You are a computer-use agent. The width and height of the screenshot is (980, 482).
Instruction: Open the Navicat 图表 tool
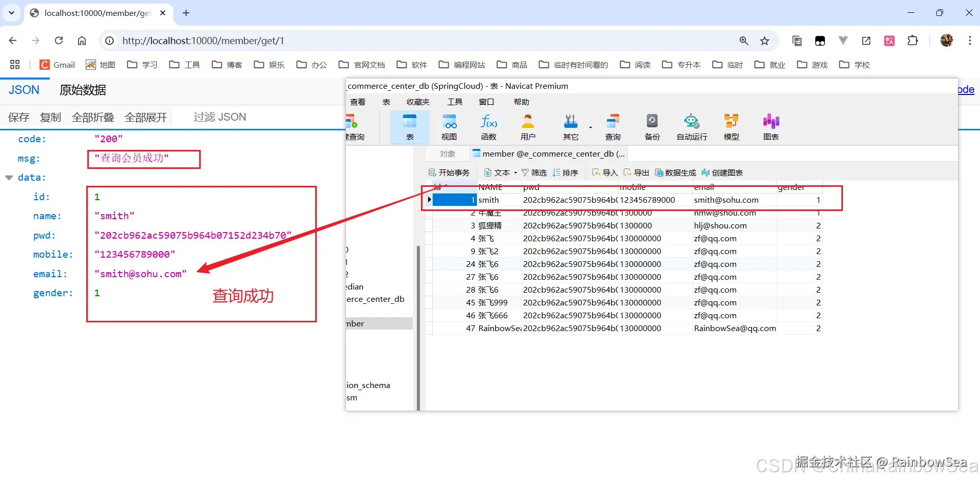tap(771, 127)
